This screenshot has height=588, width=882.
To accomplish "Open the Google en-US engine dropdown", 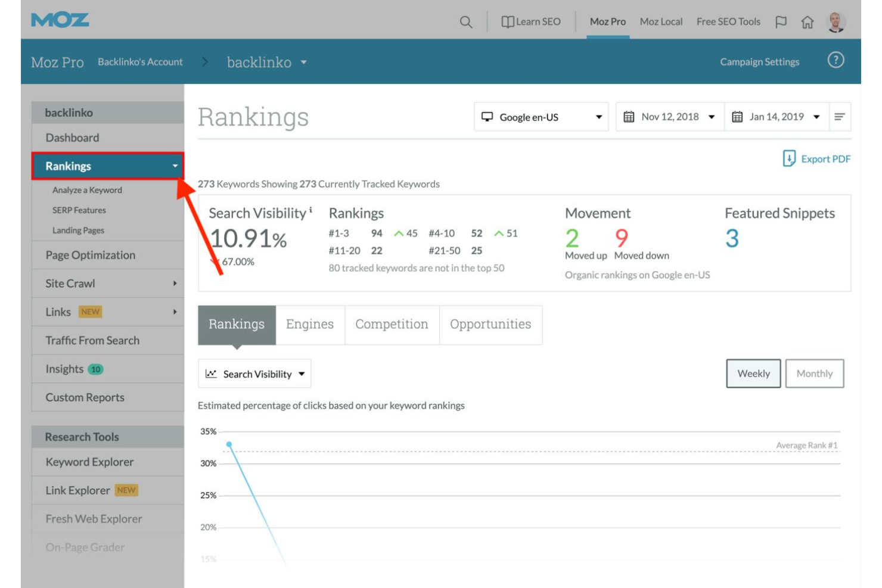I will pos(541,117).
